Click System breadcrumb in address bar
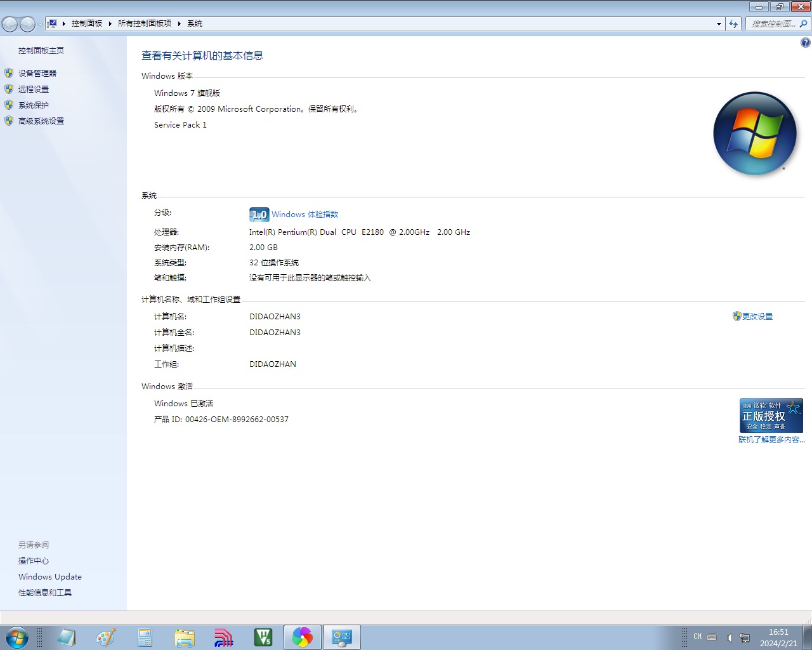 pyautogui.click(x=195, y=23)
